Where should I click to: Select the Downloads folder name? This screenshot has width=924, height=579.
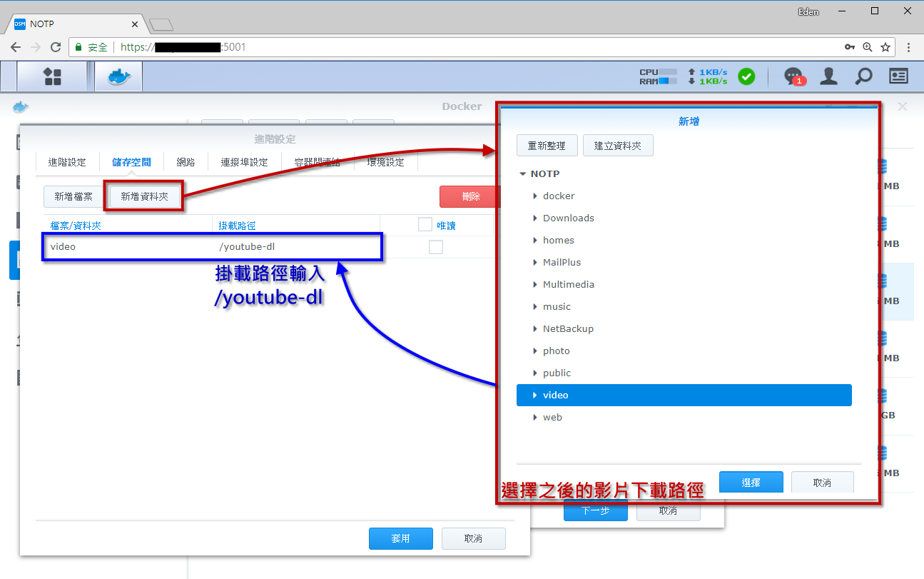[569, 218]
